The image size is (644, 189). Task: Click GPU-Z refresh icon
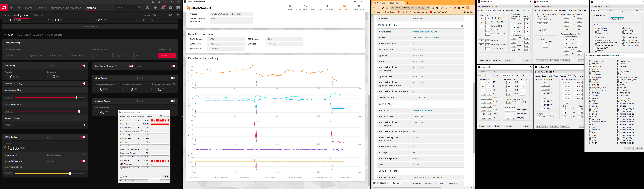(x=165, y=116)
